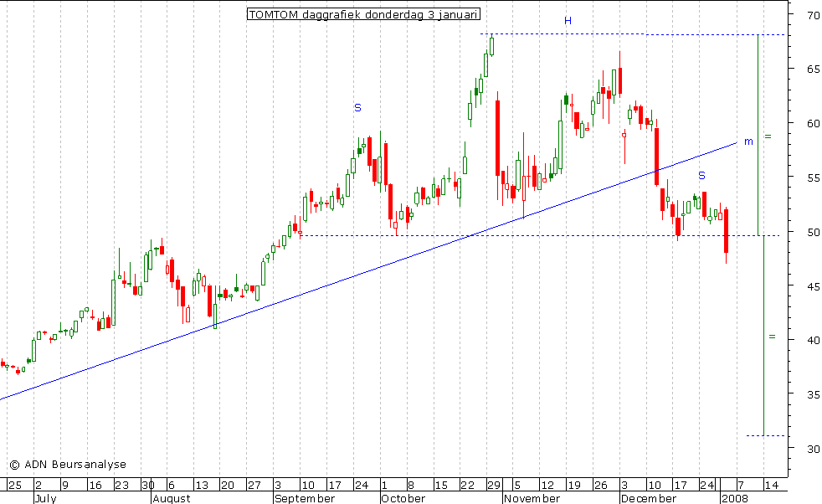Click the blue H head label

tap(568, 21)
